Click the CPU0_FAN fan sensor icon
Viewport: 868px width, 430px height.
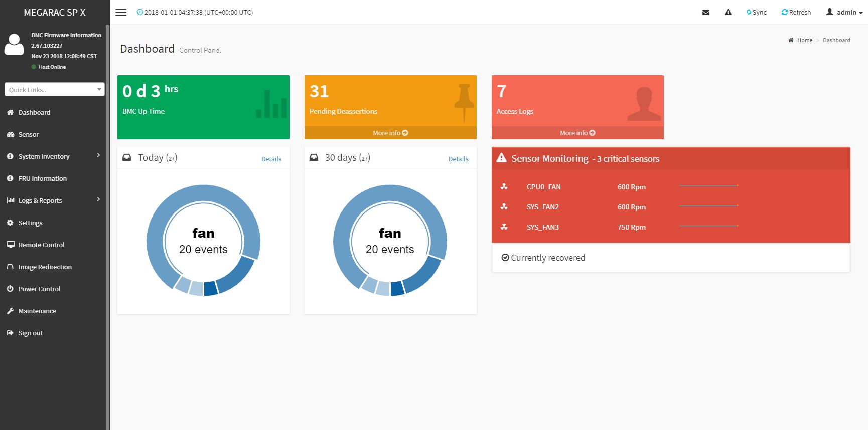tap(504, 187)
